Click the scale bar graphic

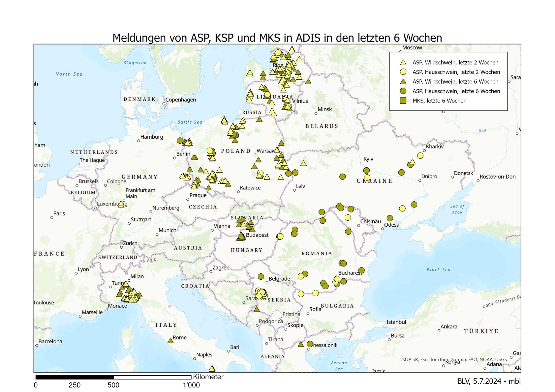113,377
